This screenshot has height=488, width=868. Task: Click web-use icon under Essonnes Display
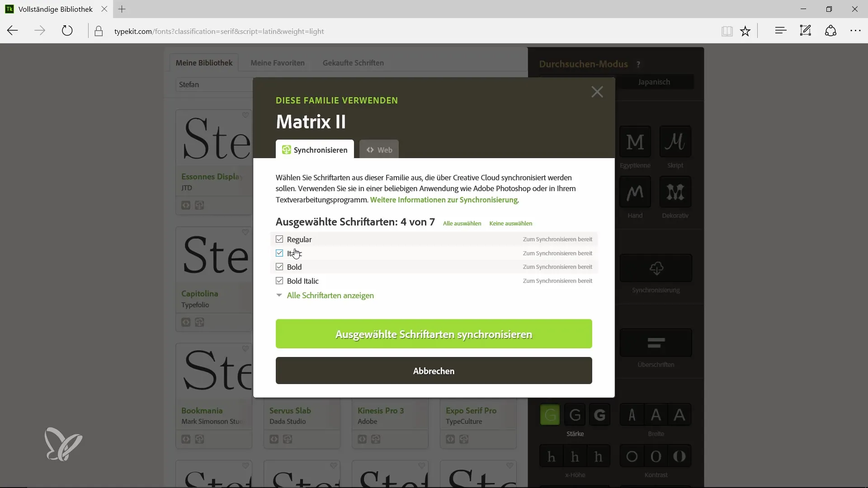(186, 205)
